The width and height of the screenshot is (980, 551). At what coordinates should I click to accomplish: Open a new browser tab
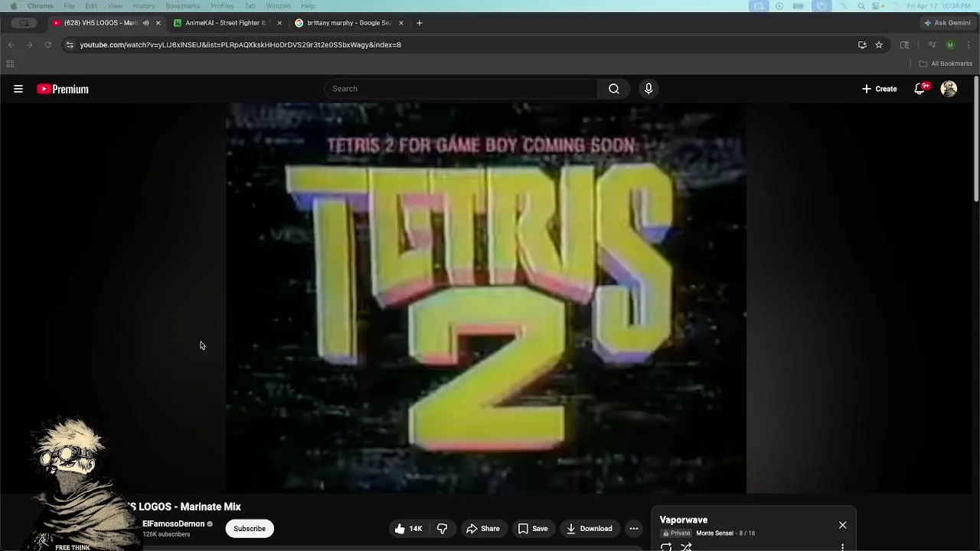419,23
